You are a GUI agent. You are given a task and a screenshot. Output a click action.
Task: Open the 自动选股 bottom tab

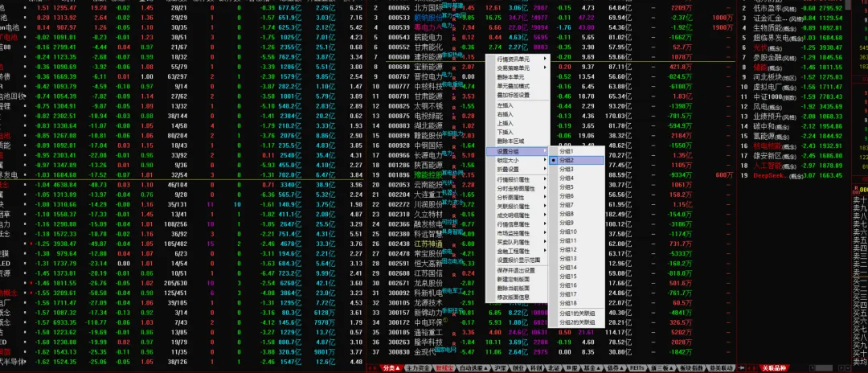[474, 368]
